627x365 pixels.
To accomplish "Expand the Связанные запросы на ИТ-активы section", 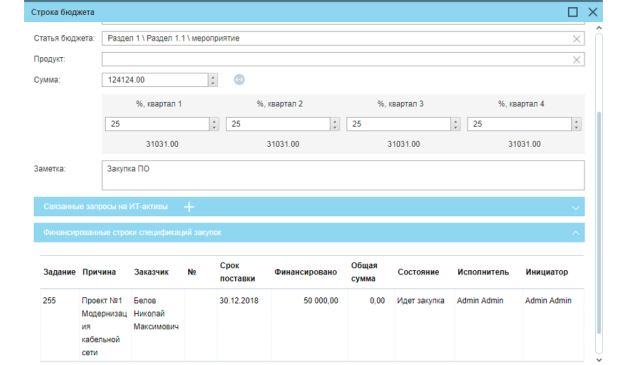I will point(575,208).
